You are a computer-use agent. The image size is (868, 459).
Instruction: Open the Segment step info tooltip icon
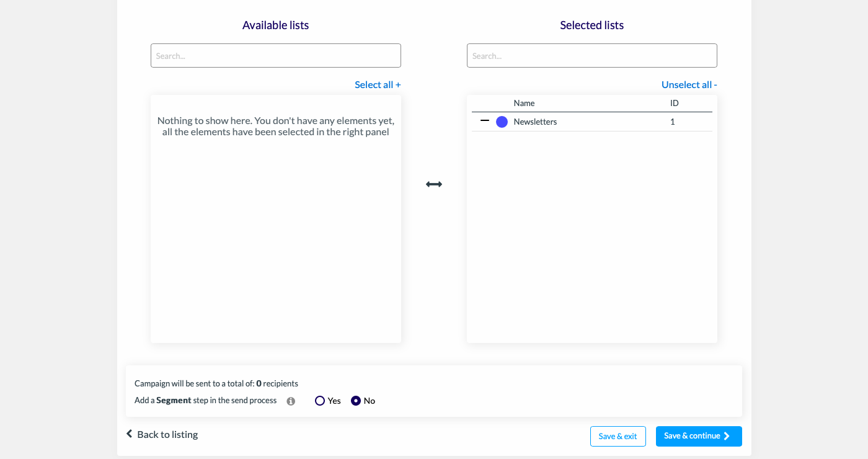(x=291, y=401)
